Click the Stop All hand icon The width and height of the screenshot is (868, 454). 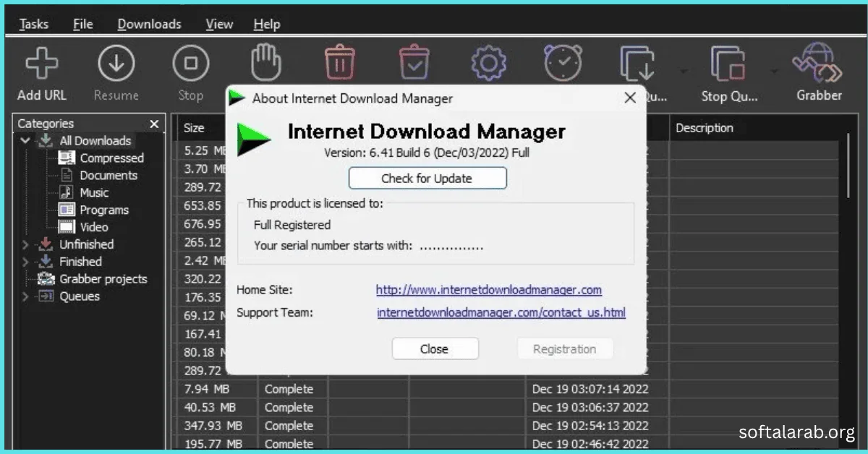coord(265,63)
